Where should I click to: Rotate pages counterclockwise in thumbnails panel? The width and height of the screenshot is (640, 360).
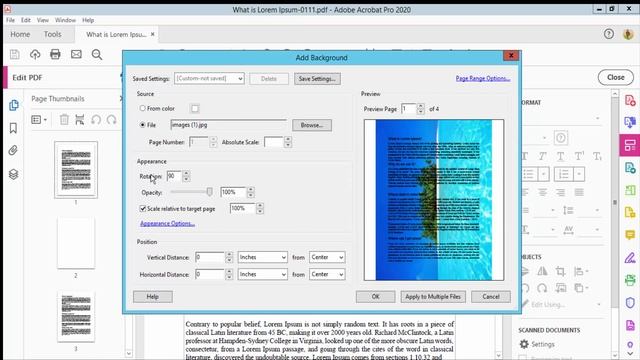[96, 120]
